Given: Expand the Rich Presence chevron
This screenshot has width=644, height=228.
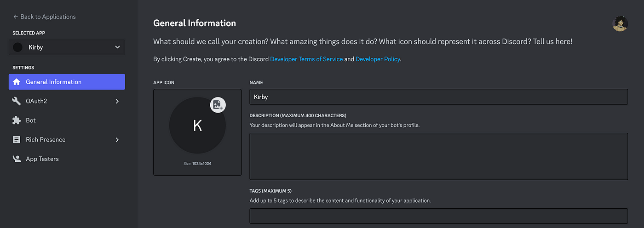Looking at the screenshot, I should tap(117, 140).
